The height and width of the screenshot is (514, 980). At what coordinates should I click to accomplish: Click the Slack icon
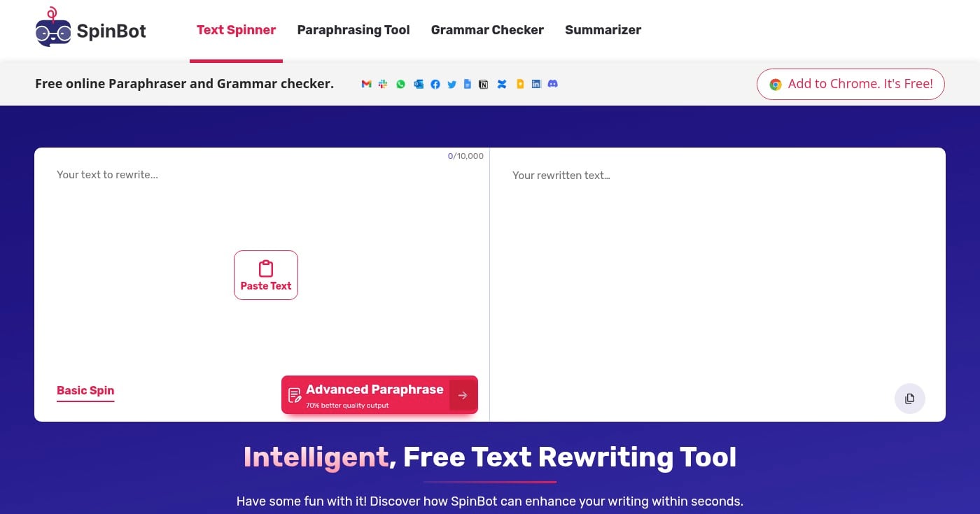coord(383,84)
